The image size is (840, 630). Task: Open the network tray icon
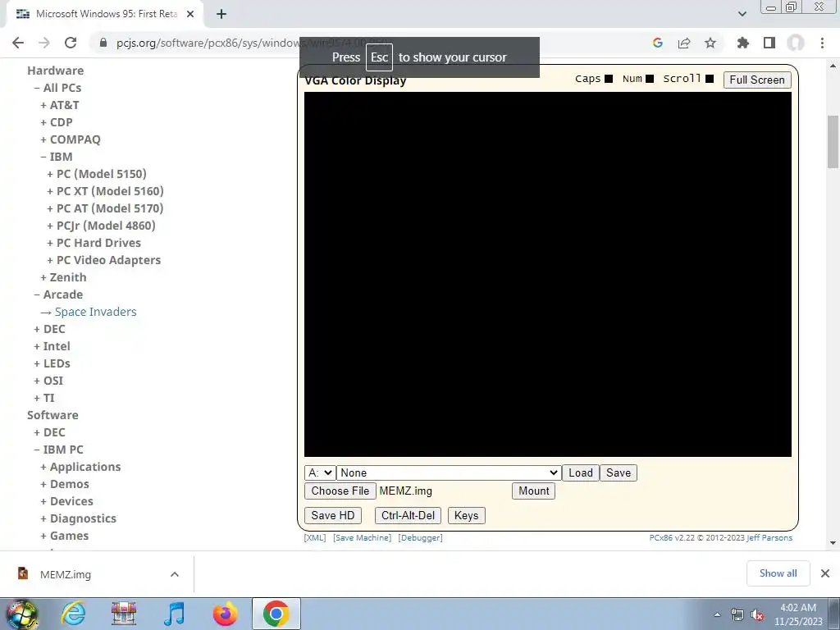click(737, 614)
